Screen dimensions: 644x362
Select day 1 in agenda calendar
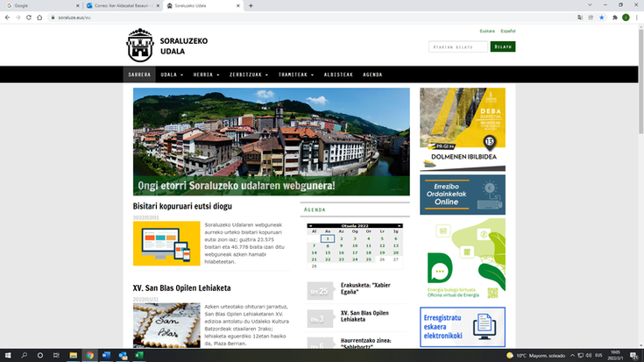point(328,238)
